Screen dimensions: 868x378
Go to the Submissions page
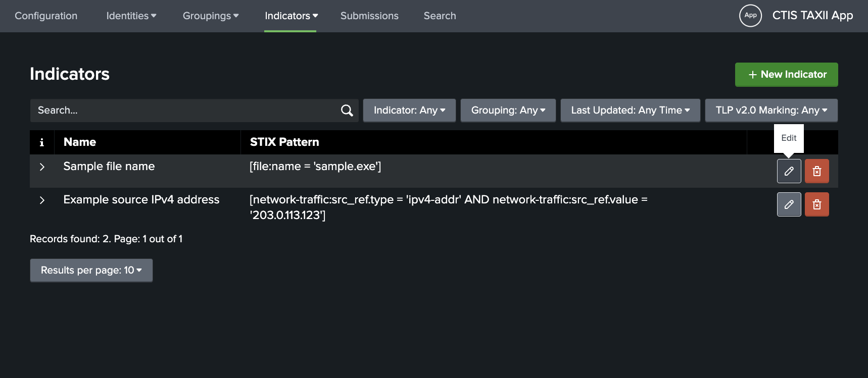click(x=369, y=16)
